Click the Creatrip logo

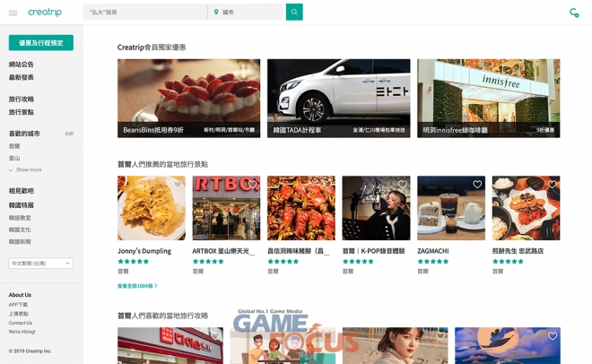45,13
